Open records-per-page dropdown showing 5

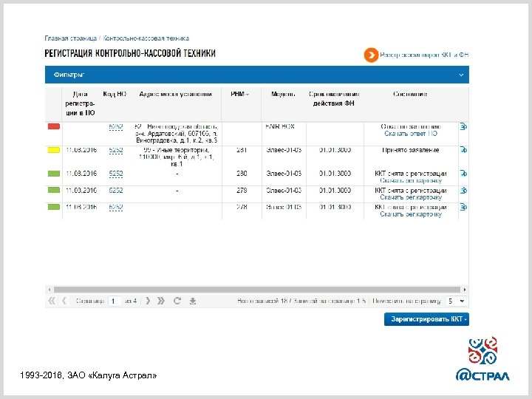point(456,301)
